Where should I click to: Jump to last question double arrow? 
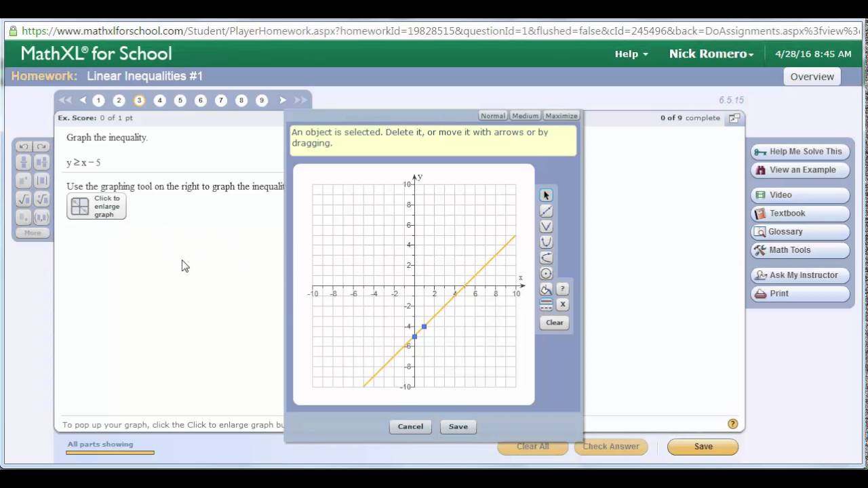pos(300,100)
